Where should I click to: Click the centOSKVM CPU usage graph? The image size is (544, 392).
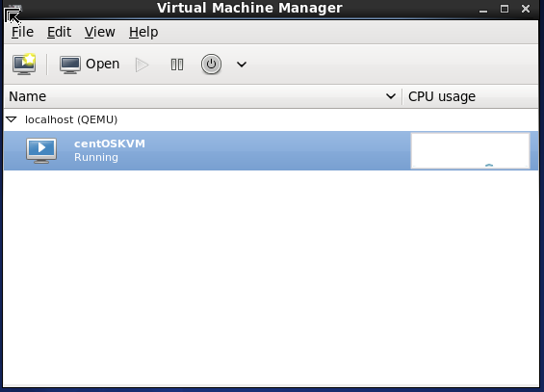470,151
